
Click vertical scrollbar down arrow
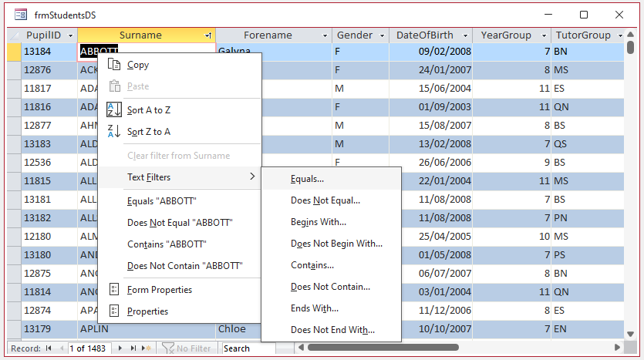[x=630, y=334]
